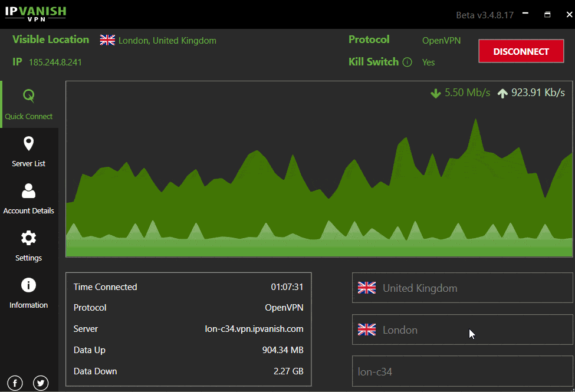Click the London, United Kingdom location text
The image size is (575, 392).
pyautogui.click(x=167, y=40)
